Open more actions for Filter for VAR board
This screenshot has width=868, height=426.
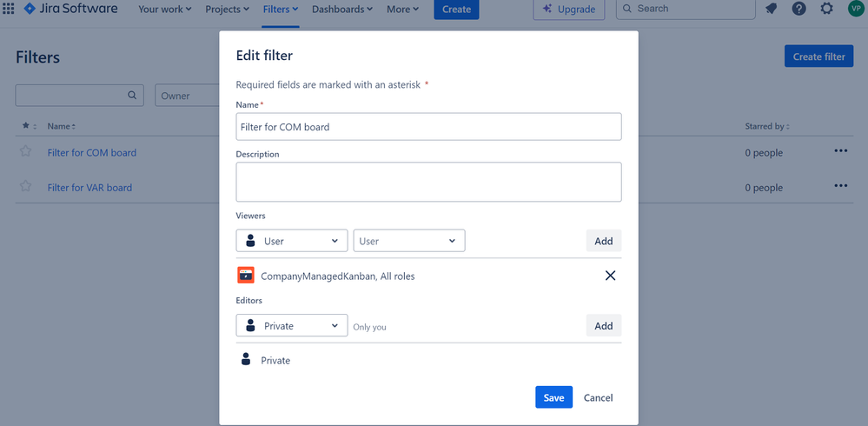840,185
